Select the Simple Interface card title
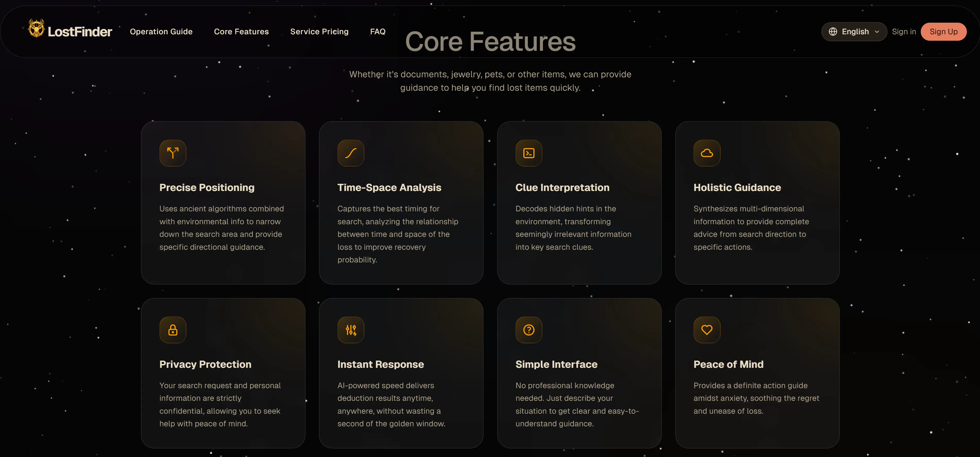The height and width of the screenshot is (457, 980). click(x=556, y=364)
